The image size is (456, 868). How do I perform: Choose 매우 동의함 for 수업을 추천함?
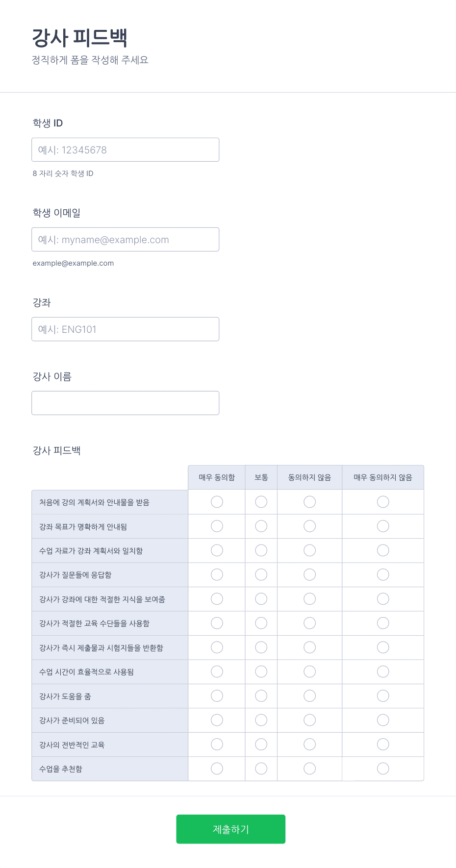(x=217, y=769)
